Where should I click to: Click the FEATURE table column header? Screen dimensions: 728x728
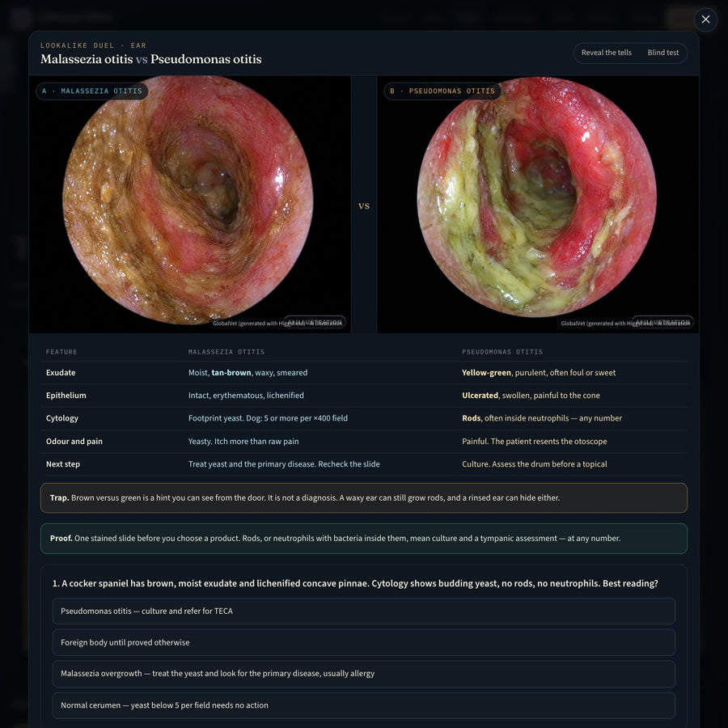click(61, 352)
